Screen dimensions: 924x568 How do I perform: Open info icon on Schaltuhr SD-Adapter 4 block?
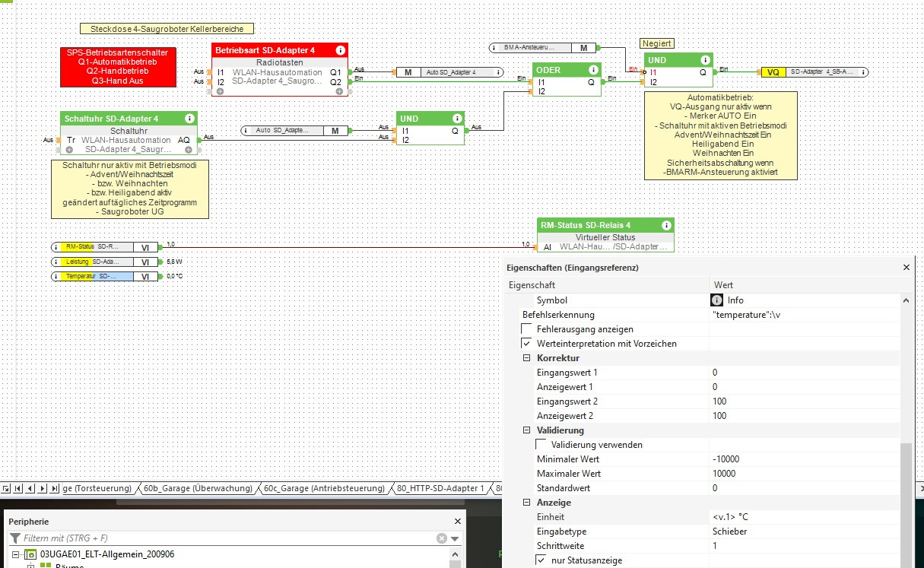(x=188, y=119)
